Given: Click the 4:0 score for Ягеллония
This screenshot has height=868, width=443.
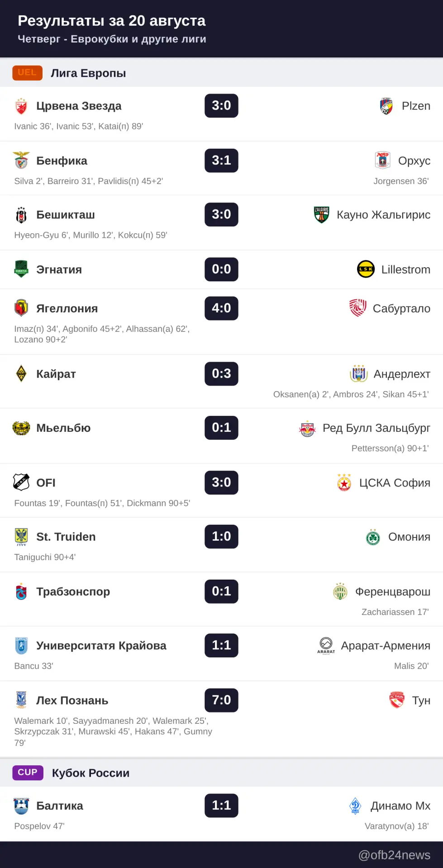Looking at the screenshot, I should point(221,308).
